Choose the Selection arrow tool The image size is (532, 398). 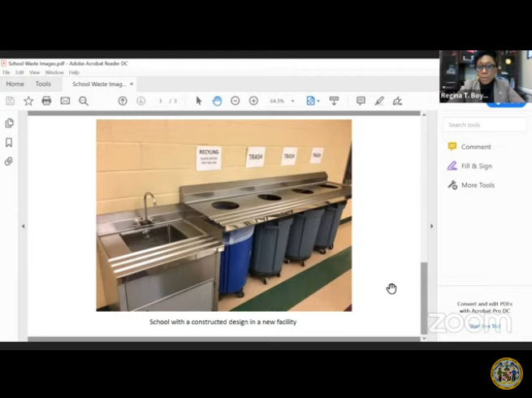point(199,101)
